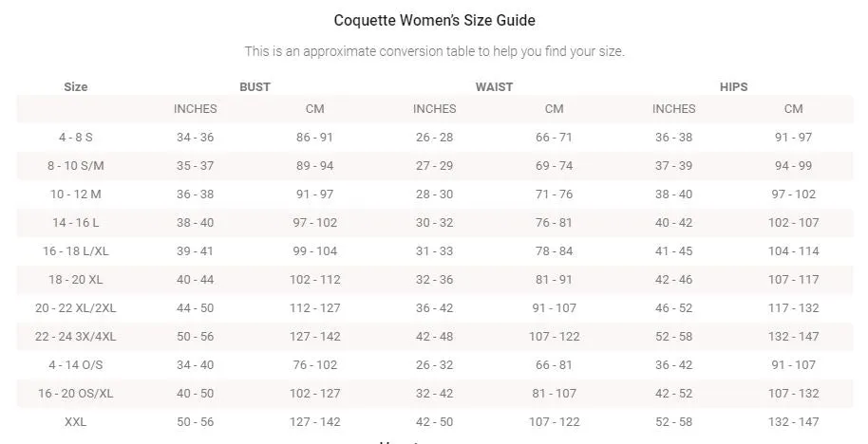Select the WAIST column header

[494, 87]
